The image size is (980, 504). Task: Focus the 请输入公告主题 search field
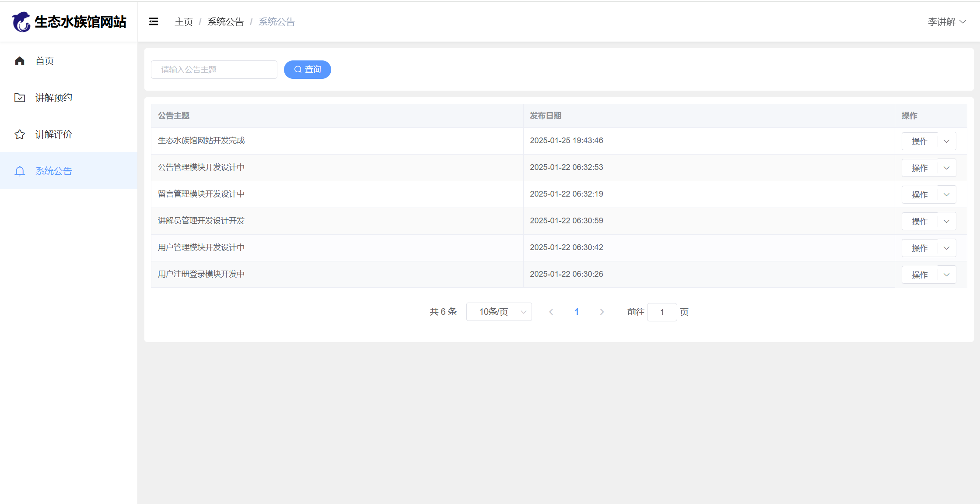tap(214, 70)
